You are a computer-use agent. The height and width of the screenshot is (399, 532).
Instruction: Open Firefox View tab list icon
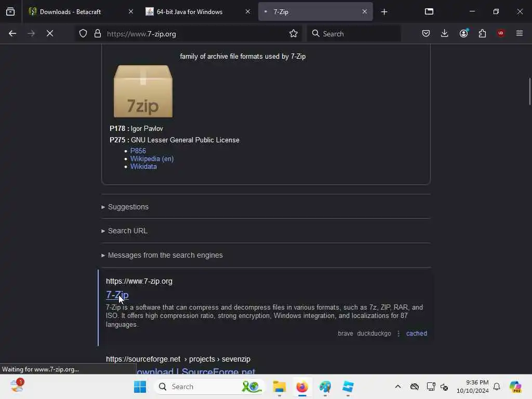pyautogui.click(x=10, y=11)
